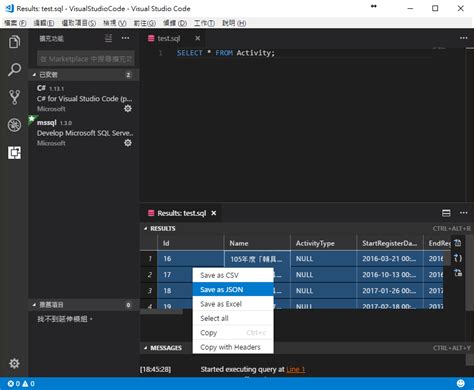
Task: Open the first menu in the menu bar
Action: (15, 23)
